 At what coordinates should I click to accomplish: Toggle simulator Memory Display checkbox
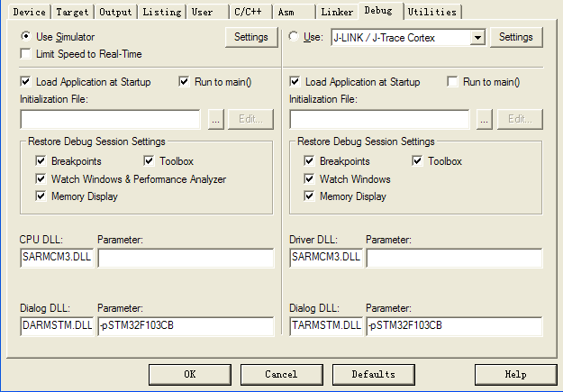point(41,196)
